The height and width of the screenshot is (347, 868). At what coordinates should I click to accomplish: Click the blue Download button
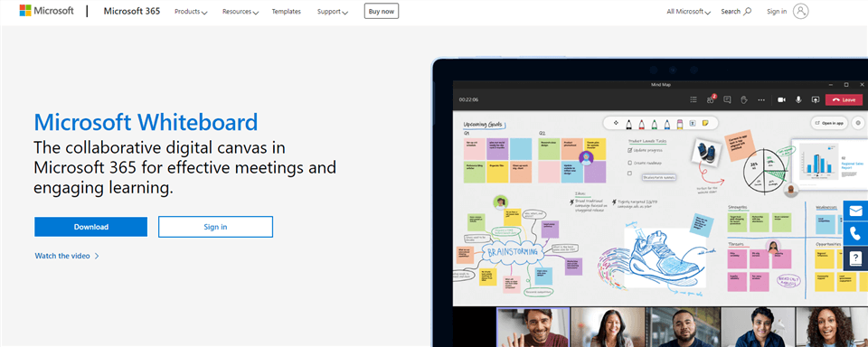pos(90,227)
